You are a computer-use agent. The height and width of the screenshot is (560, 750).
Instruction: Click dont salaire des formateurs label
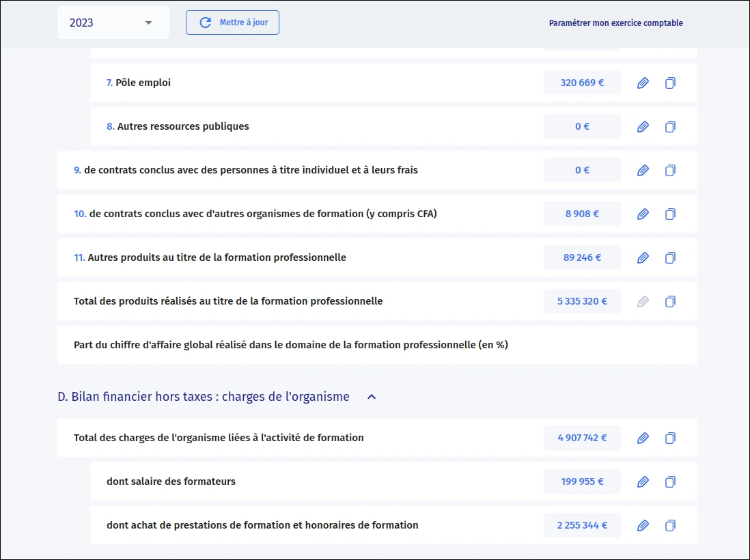tap(171, 481)
